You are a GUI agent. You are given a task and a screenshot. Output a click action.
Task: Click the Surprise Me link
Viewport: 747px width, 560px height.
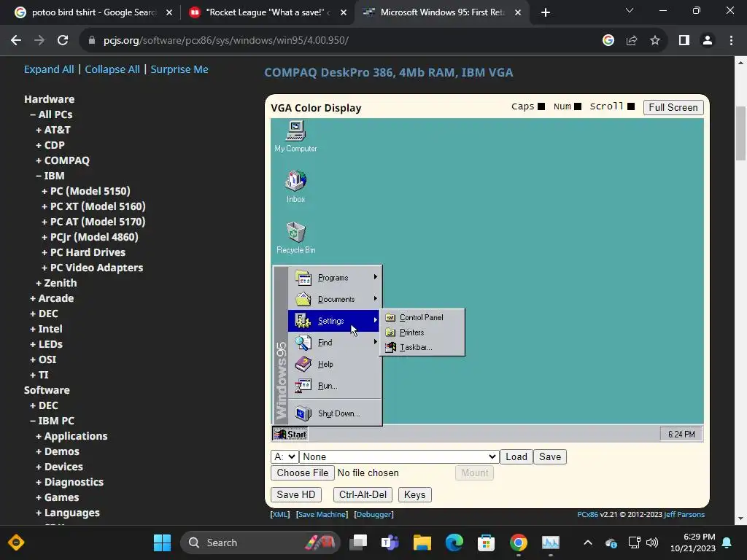(179, 69)
